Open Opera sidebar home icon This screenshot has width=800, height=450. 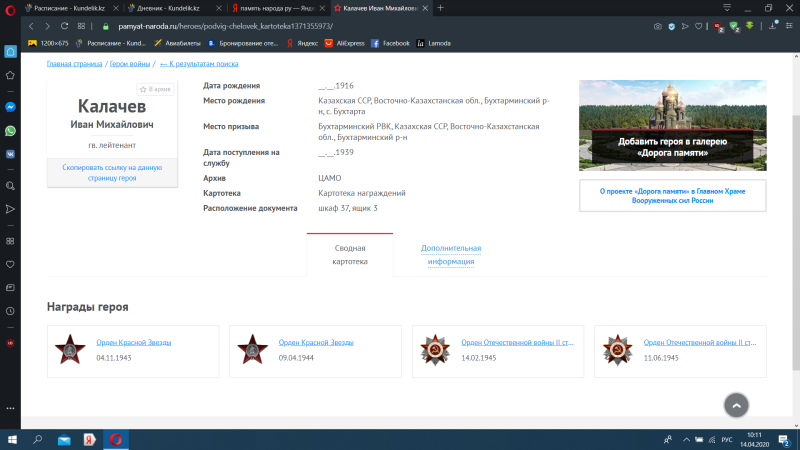[10, 52]
